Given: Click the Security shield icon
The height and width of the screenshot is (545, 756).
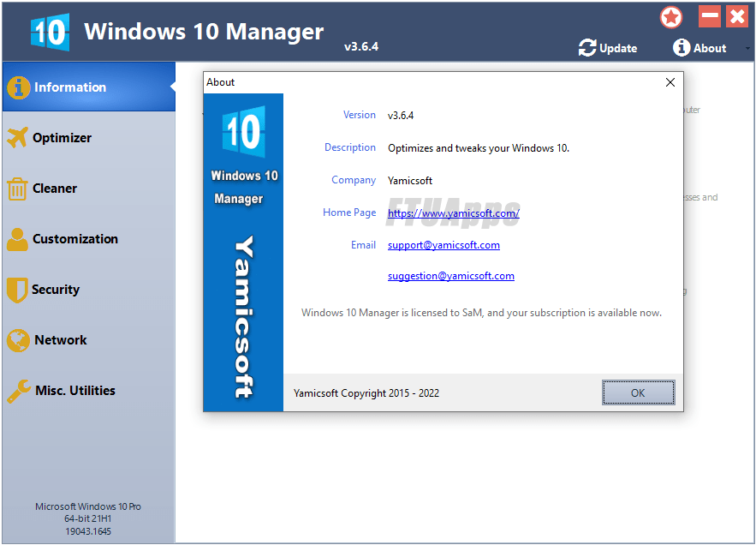Looking at the screenshot, I should tap(17, 290).
